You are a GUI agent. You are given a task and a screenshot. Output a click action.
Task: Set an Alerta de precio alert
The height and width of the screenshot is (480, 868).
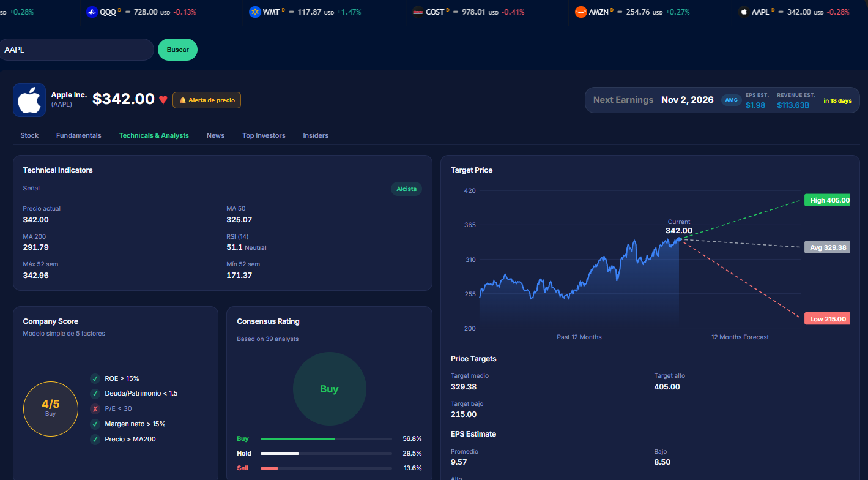coord(207,100)
